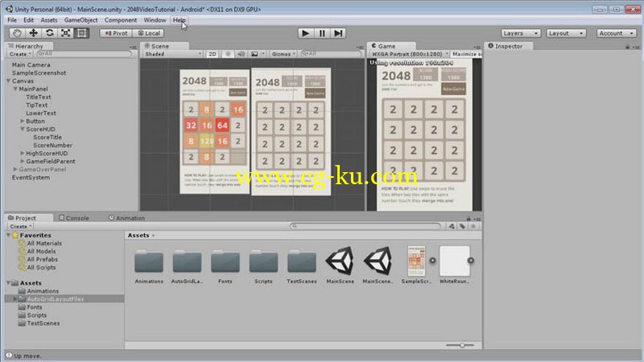The image size is (644, 362).
Task: Open the Layout dropdown
Action: pyautogui.click(x=566, y=33)
